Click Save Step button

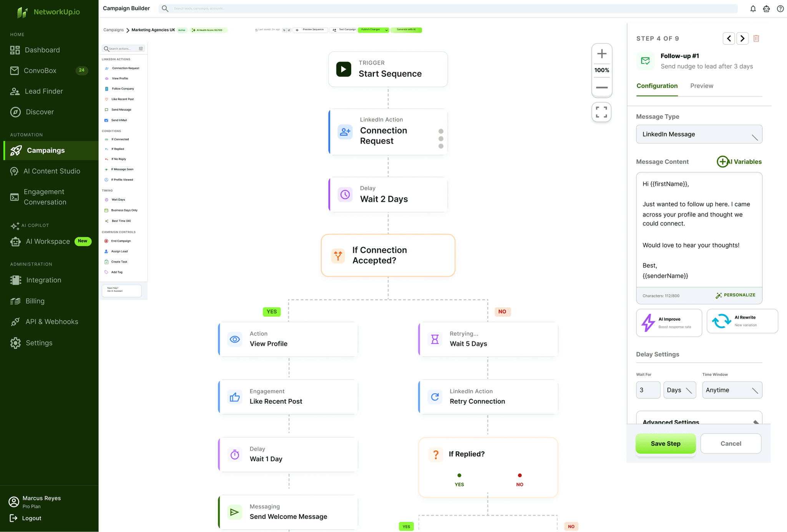pos(666,444)
